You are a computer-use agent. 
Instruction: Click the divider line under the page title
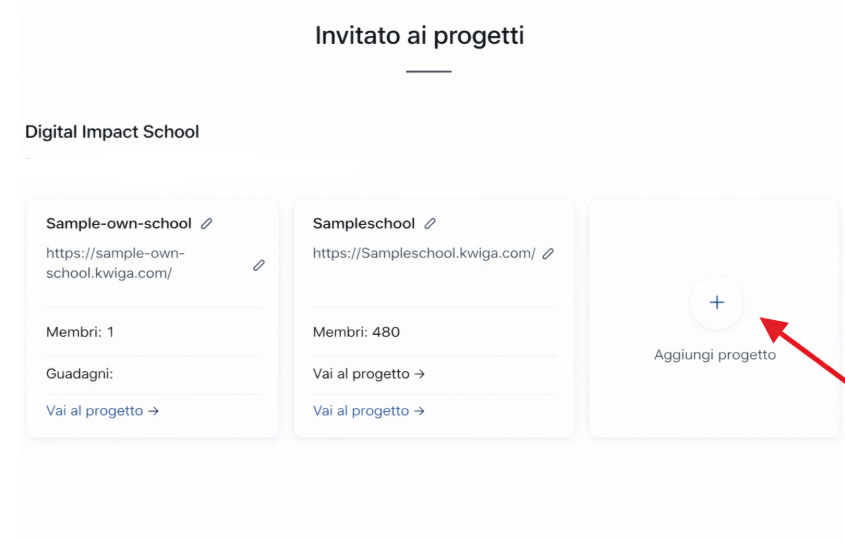(429, 72)
